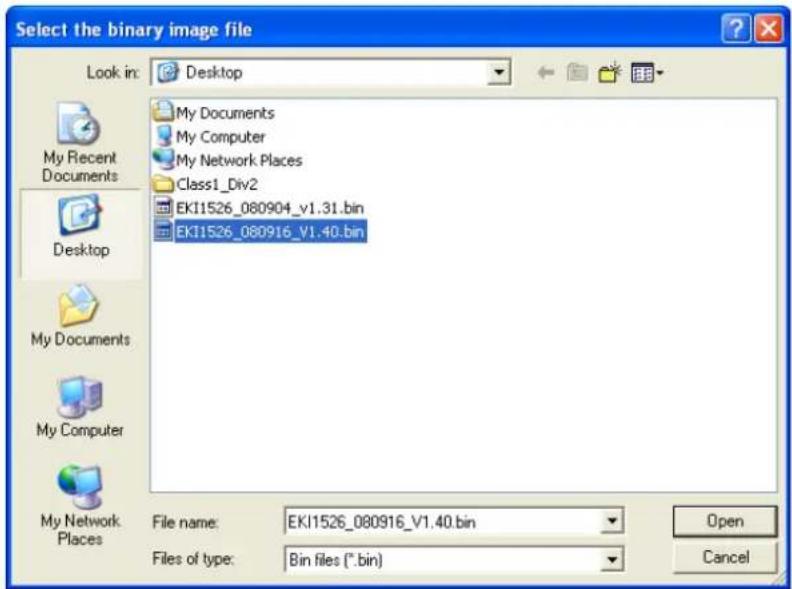Click the Files of type Bin files field
Viewport: 792px width, 589px height.
[454, 559]
